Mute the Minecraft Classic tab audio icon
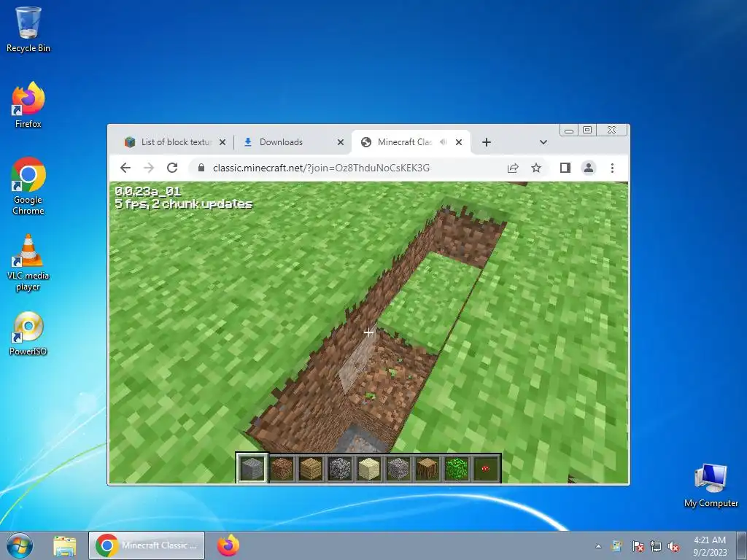 click(443, 142)
